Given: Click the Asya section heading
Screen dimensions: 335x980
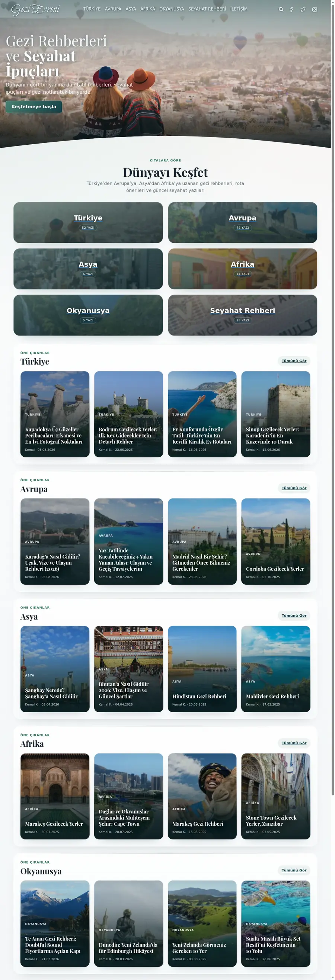Looking at the screenshot, I should (29, 616).
